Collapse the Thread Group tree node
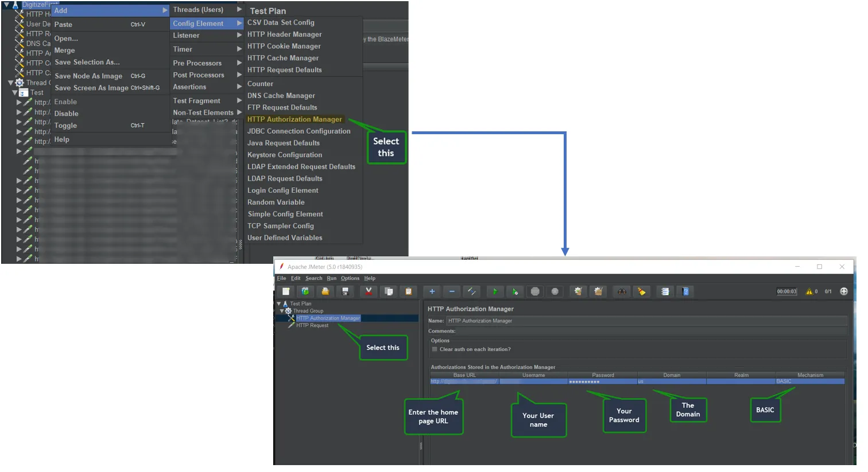 point(282,311)
